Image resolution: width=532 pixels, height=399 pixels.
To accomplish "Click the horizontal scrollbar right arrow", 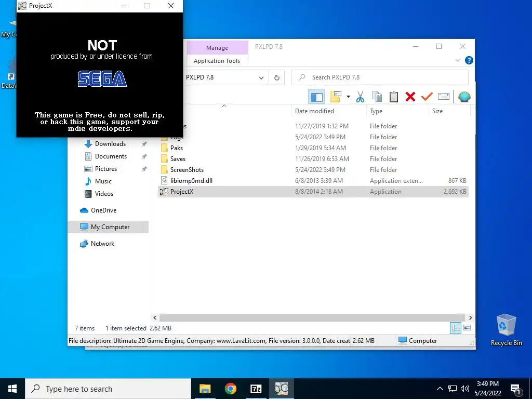I will pyautogui.click(x=470, y=317).
